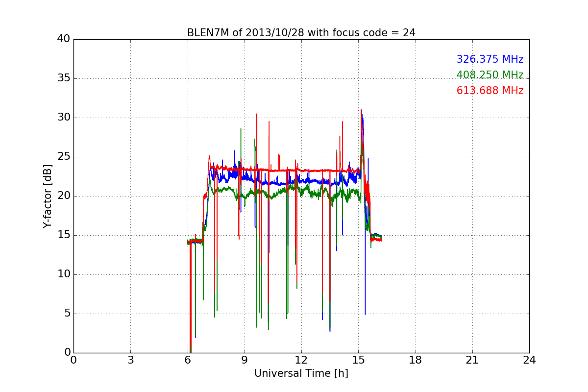Click the plot title 'BLEN7M of 2013/10/28'

[x=301, y=33]
